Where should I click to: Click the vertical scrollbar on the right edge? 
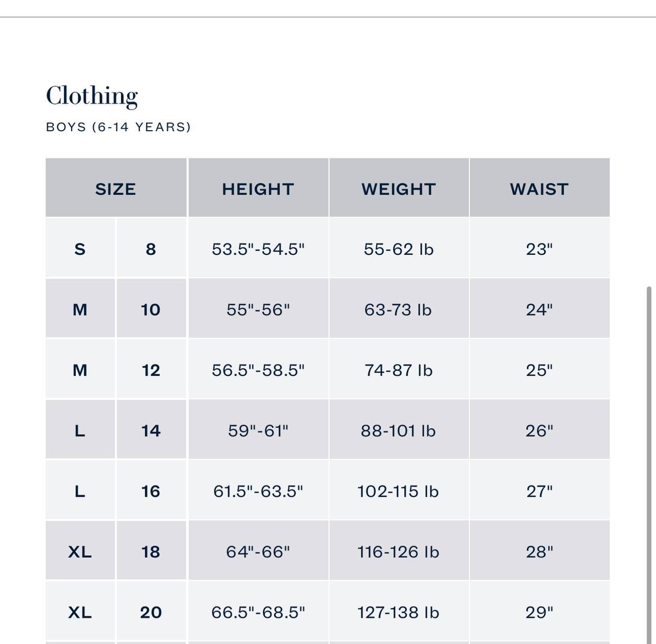[x=649, y=461]
